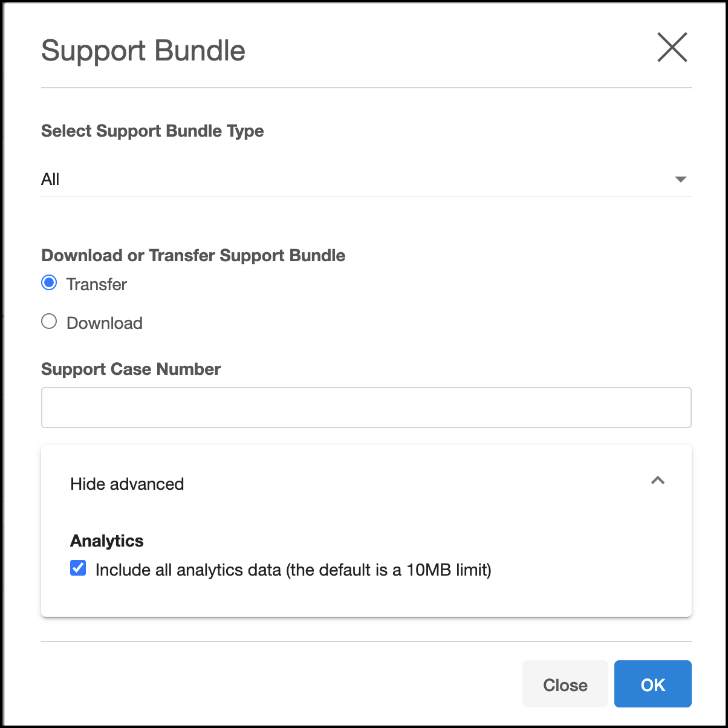The image size is (728, 728).
Task: Click the 'Include all analytics data' label text
Action: coord(188,570)
